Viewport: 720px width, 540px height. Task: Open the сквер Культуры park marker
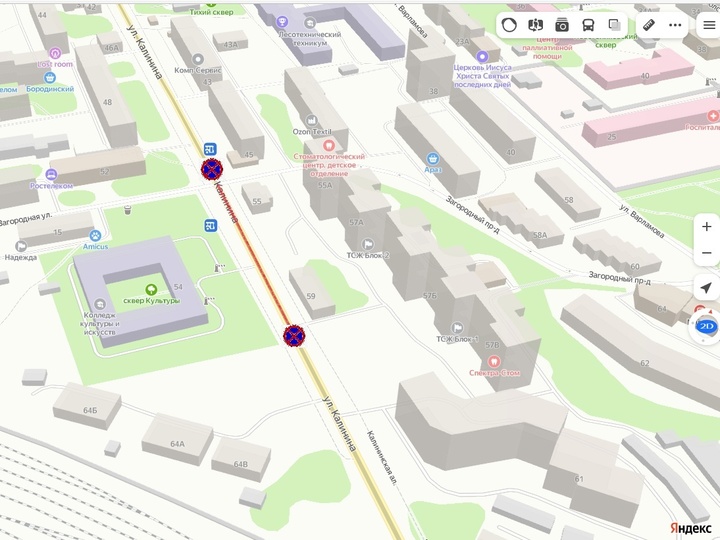pyautogui.click(x=152, y=289)
